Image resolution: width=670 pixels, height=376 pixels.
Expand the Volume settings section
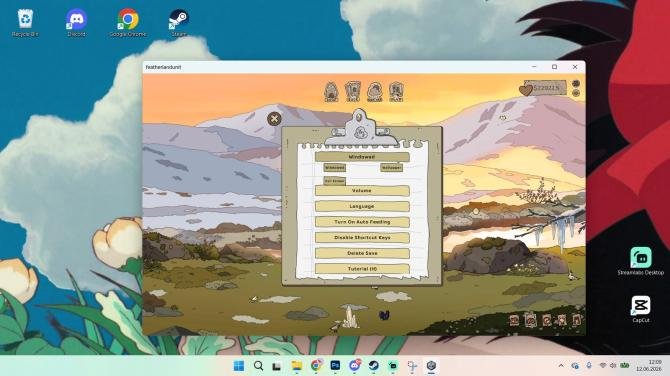point(362,191)
